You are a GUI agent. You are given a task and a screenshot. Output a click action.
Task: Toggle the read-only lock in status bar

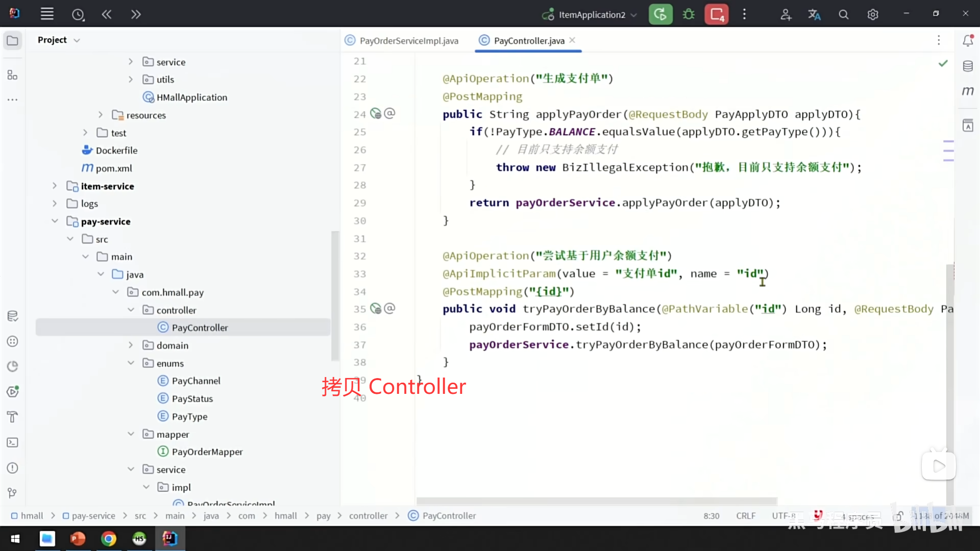(898, 516)
